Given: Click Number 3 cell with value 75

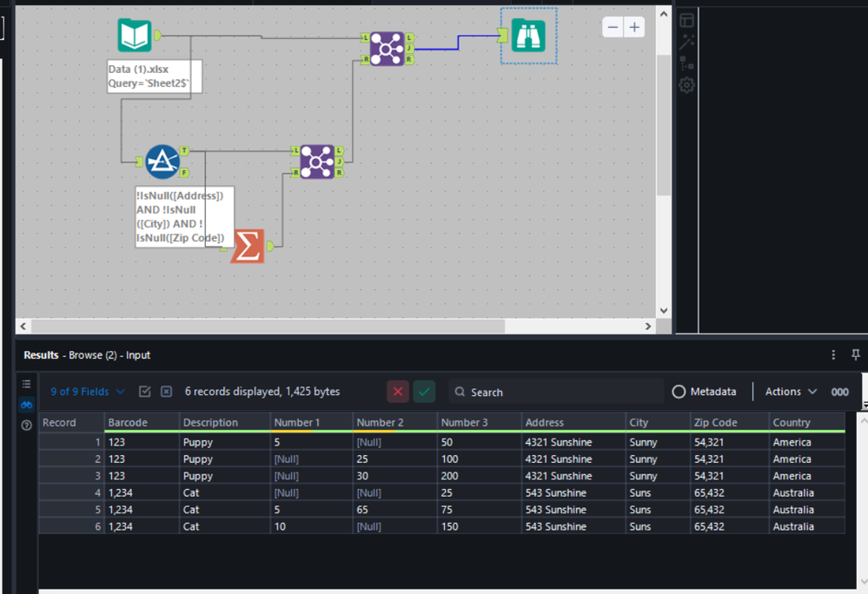Looking at the screenshot, I should pyautogui.click(x=480, y=510).
